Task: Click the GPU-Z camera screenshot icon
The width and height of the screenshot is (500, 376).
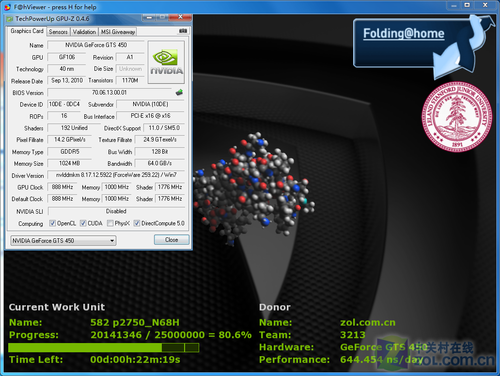Action: coord(183,31)
